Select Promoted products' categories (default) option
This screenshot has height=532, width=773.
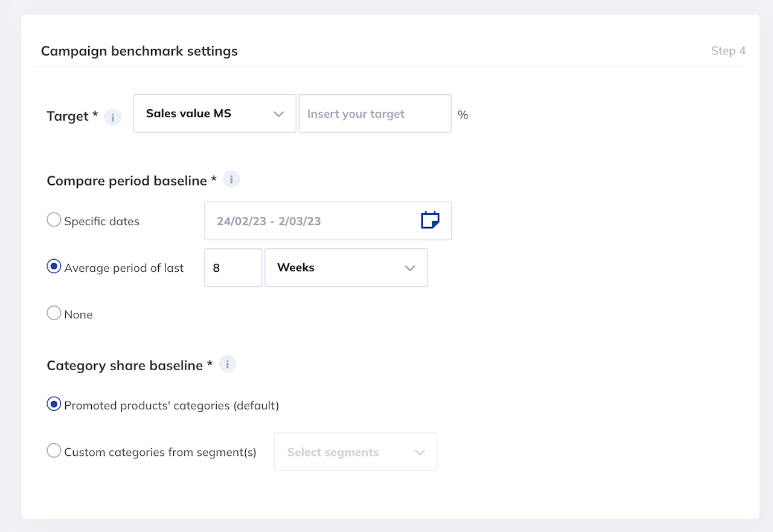click(54, 404)
